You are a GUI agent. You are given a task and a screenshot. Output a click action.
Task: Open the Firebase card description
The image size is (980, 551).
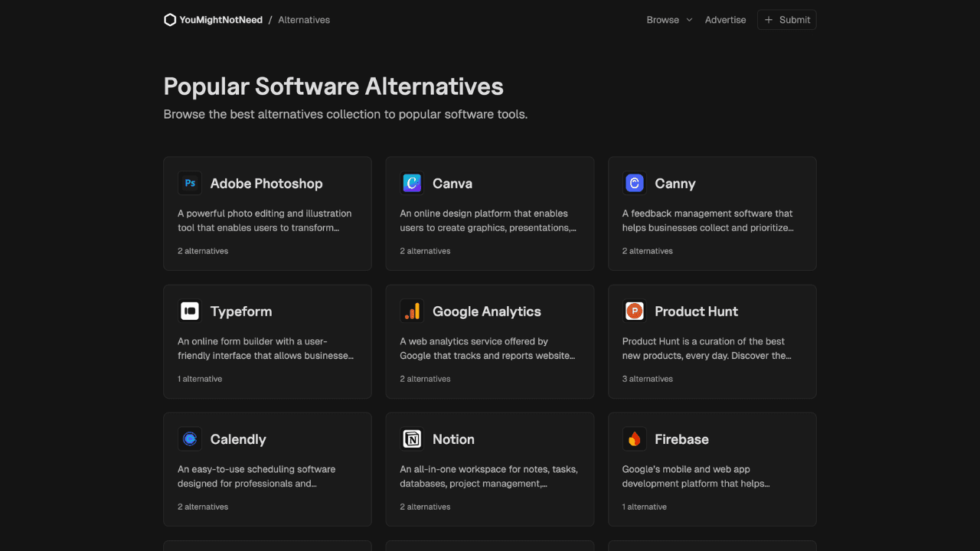[x=696, y=476]
